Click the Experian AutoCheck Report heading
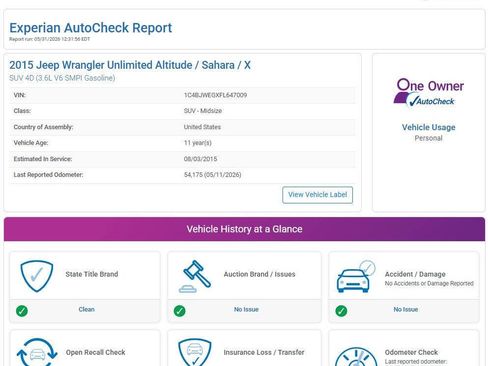Screen dimensions: 488x366 [91, 28]
